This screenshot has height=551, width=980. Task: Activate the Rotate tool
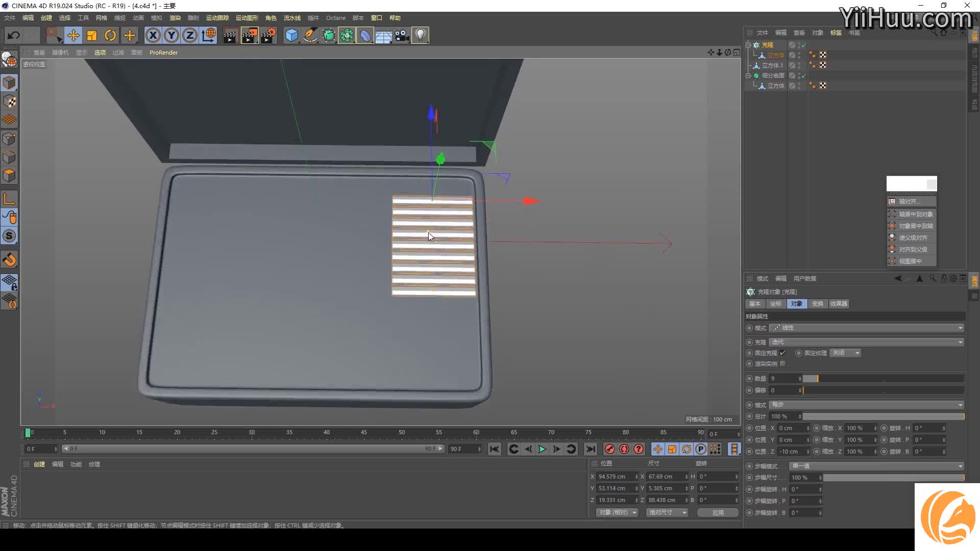(x=110, y=35)
